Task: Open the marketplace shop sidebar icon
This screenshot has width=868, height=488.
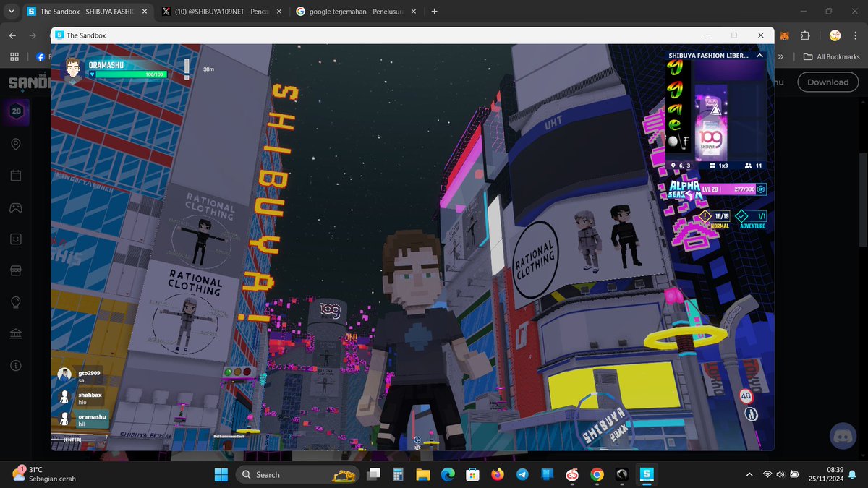Action: (x=16, y=270)
